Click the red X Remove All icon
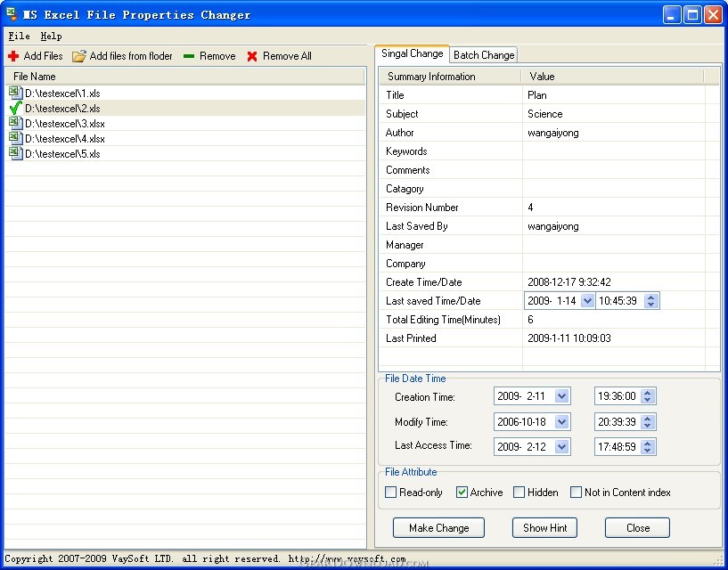This screenshot has width=728, height=570. tap(252, 56)
